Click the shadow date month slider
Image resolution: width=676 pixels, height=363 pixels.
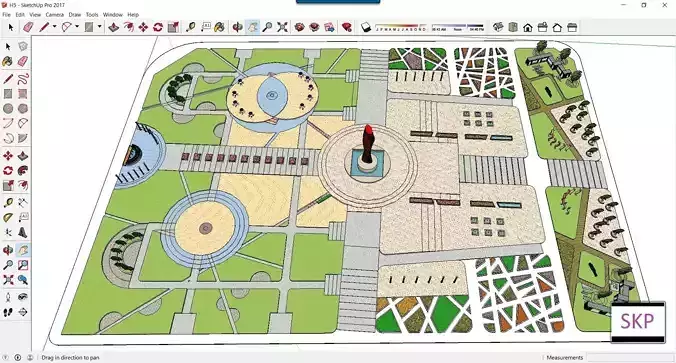pos(401,28)
